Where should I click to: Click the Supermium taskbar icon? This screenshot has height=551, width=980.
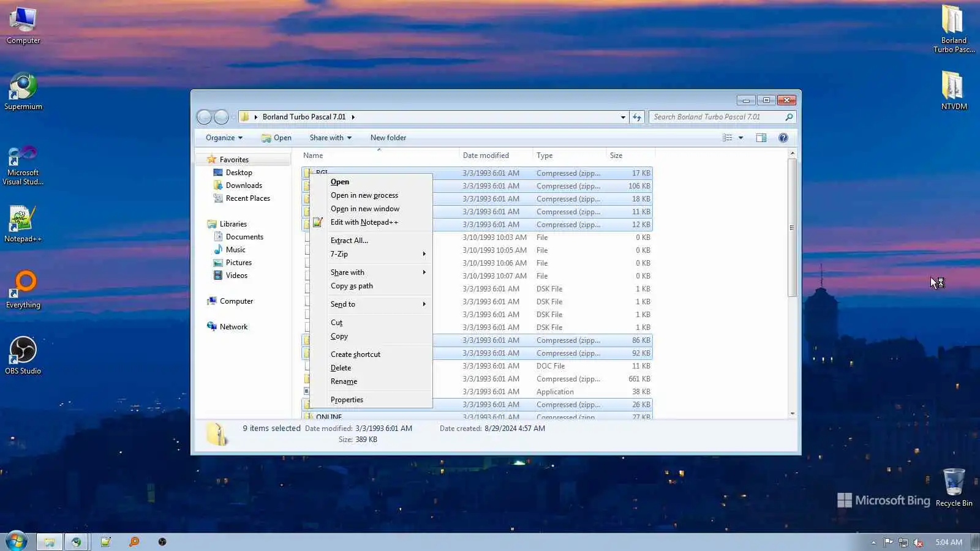(77, 542)
